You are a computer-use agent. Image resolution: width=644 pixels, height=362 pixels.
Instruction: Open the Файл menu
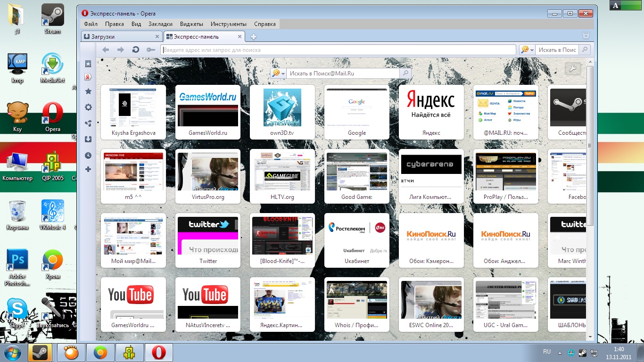pos(91,24)
